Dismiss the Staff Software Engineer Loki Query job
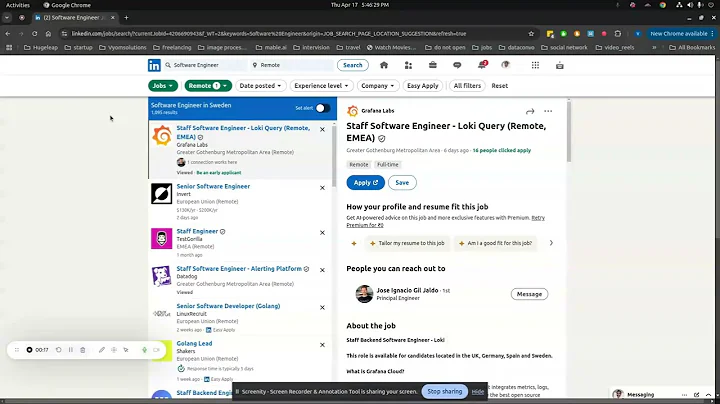 pos(322,129)
